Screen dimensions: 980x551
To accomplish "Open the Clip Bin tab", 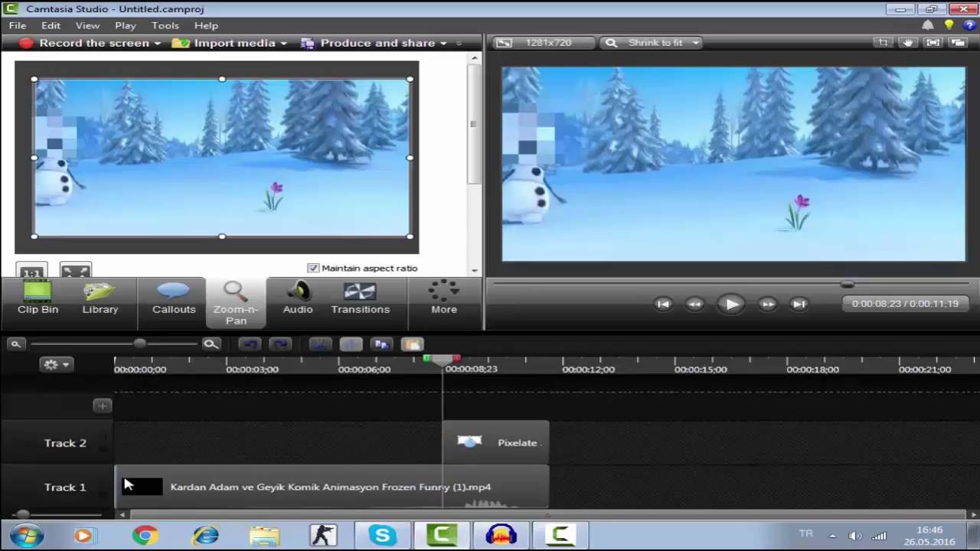I will 38,298.
